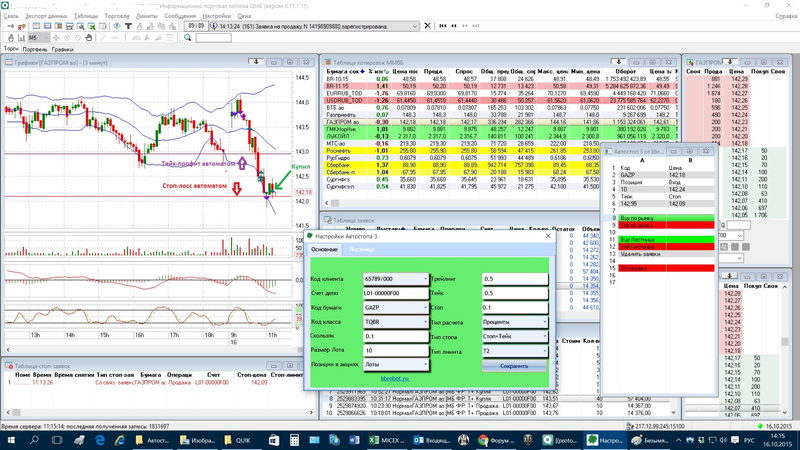800x450 pixels.
Task: Open the Торговля menu
Action: 117,17
